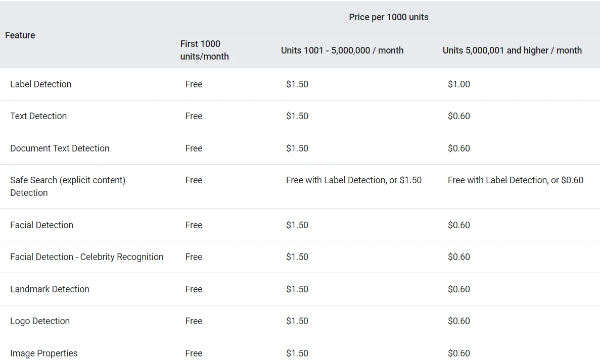Viewport: 600px width, 364px height.
Task: Click the "Price per 1000 units" header
Action: point(388,17)
